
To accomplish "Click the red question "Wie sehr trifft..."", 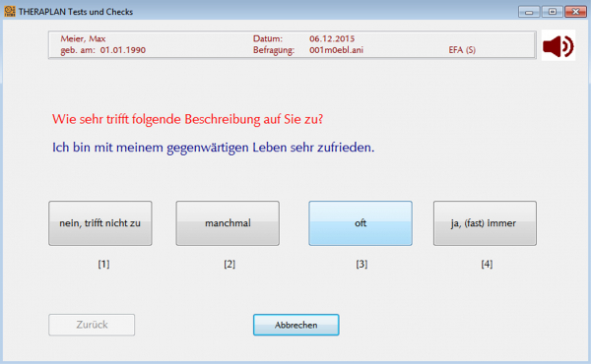I will coord(187,119).
